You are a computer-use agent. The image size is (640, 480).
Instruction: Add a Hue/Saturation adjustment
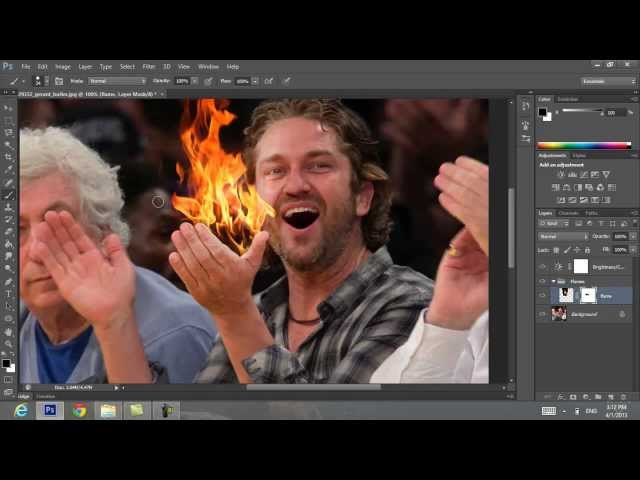pos(556,188)
